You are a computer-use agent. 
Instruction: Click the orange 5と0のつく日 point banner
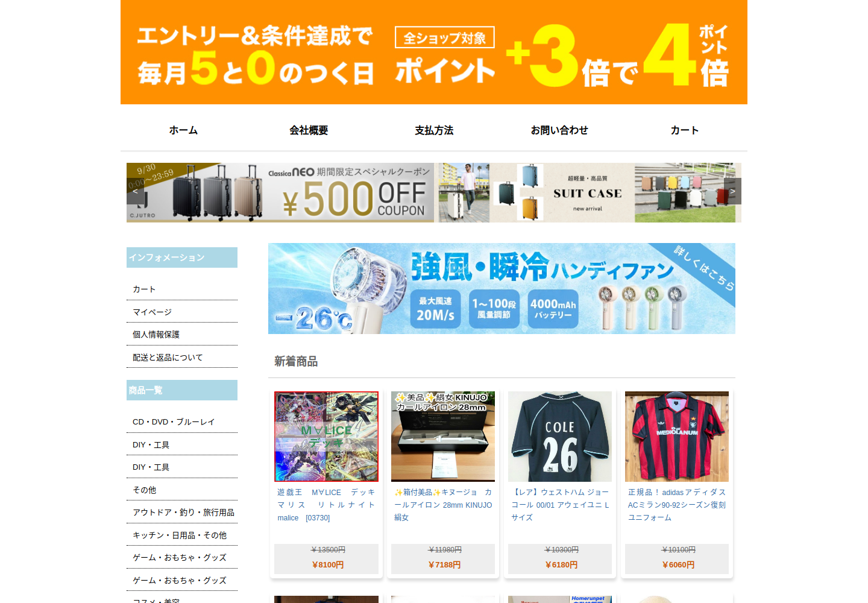click(x=434, y=52)
